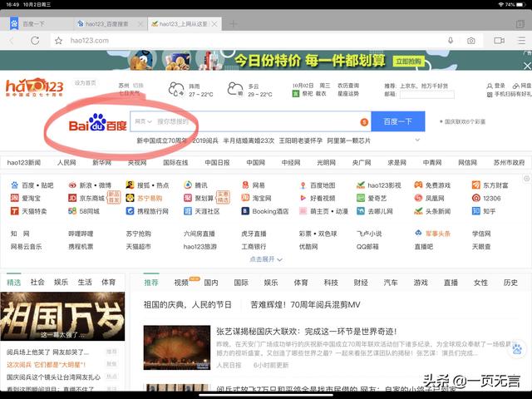Click the 邮箱 input field

click(x=426, y=94)
